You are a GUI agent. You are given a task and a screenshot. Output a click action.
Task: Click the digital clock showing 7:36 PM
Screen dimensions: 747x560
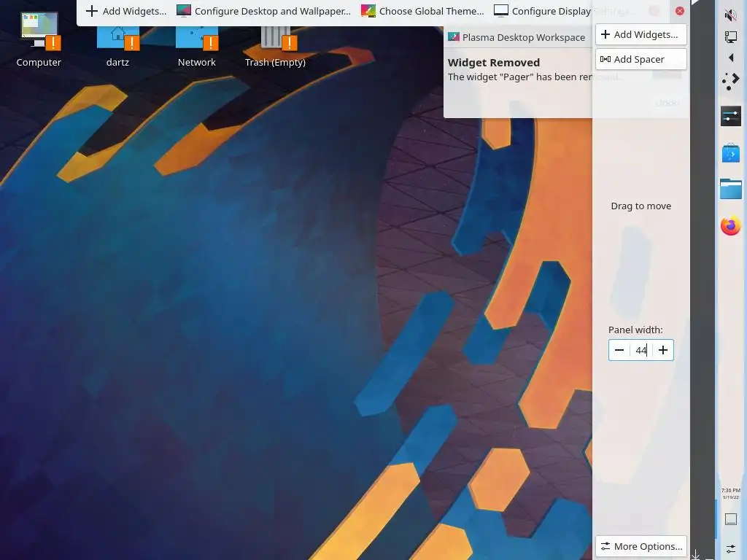click(x=731, y=494)
